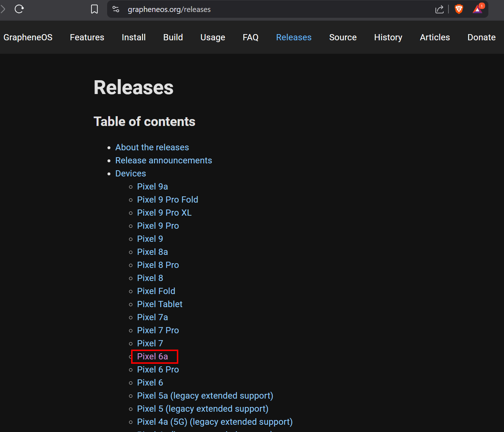Screen dimensions: 504x432
Task: Click the Pixel 6 link
Action: (150, 383)
